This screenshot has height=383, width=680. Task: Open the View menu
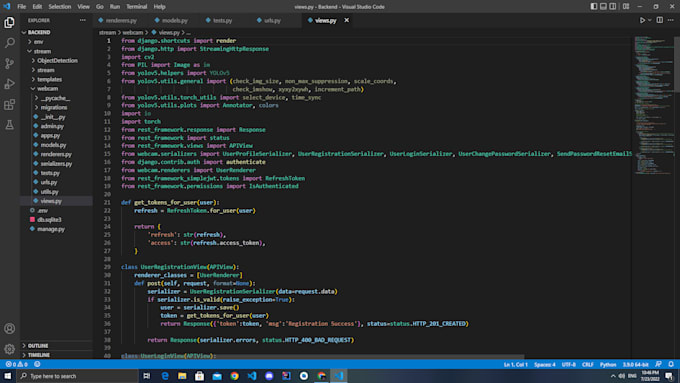tap(84, 7)
